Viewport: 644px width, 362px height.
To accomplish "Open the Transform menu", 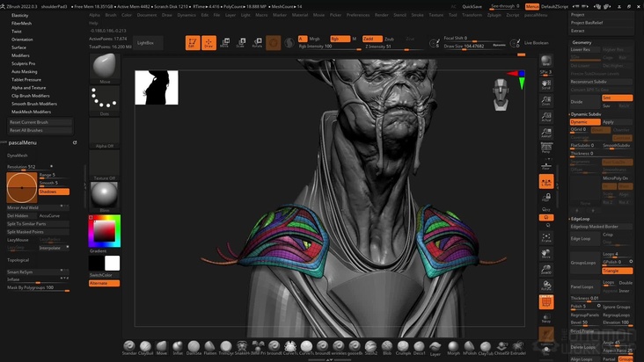I will pos(472,15).
